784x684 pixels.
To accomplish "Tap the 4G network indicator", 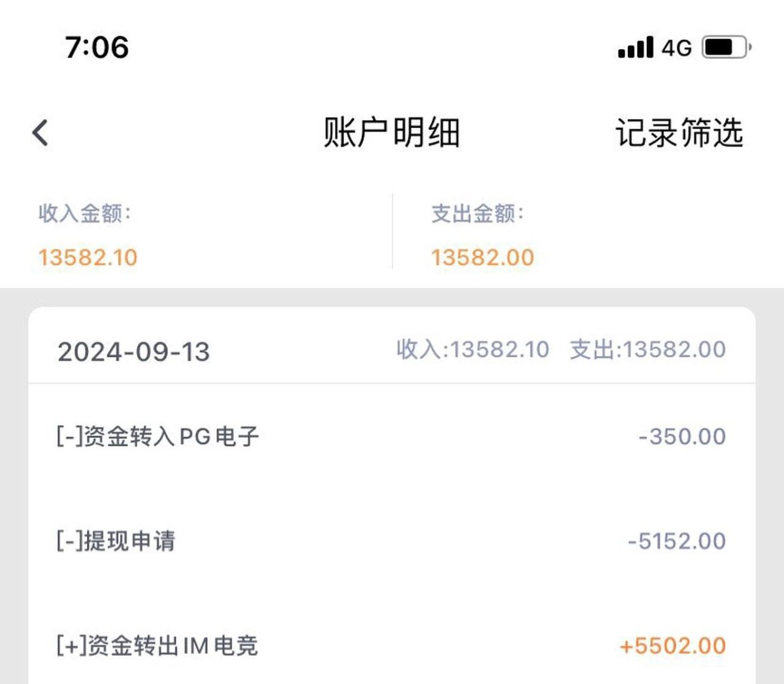I will tap(676, 48).
